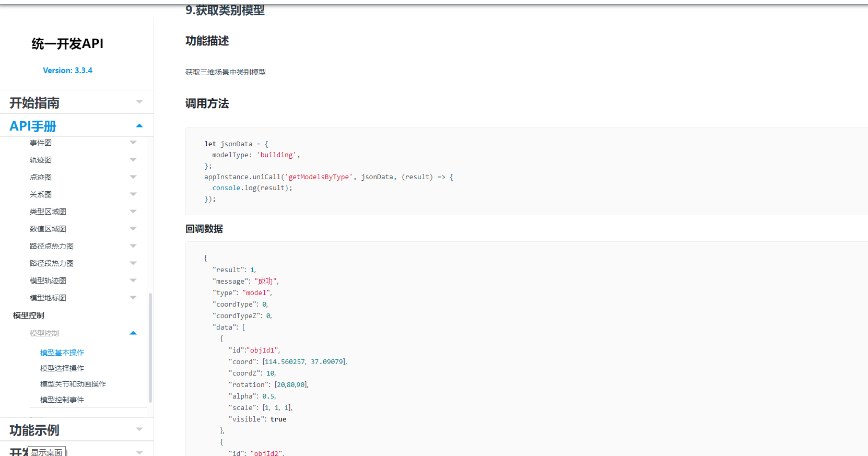This screenshot has height=456, width=868.
Task: Expand the 关系图 submenu arrow
Action: click(133, 194)
